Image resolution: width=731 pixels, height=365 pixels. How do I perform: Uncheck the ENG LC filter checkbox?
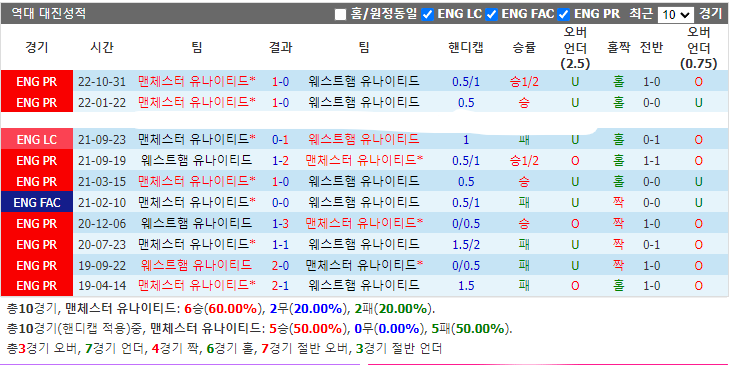pyautogui.click(x=428, y=14)
